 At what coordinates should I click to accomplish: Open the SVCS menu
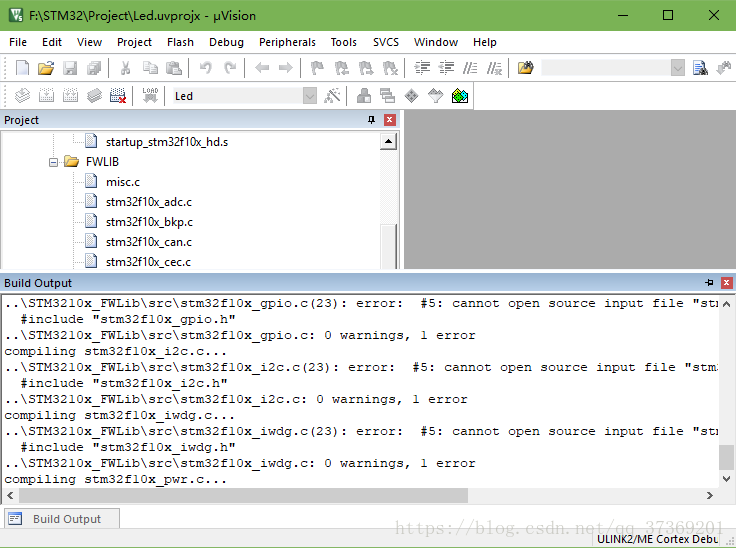point(386,42)
